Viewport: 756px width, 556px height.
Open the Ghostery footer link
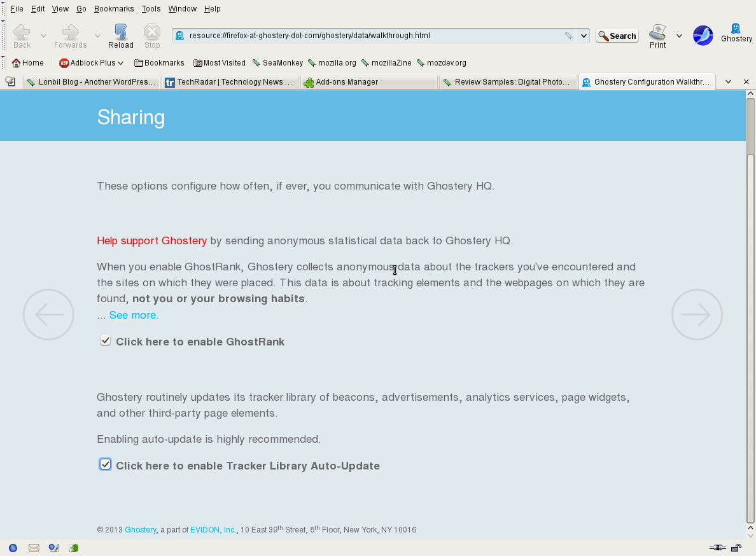pos(140,529)
